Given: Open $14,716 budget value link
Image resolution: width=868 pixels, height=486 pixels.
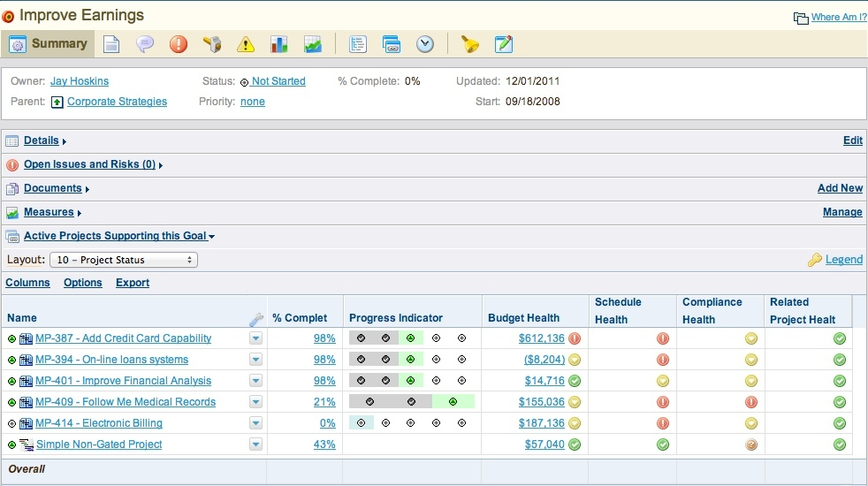Looking at the screenshot, I should click(544, 381).
